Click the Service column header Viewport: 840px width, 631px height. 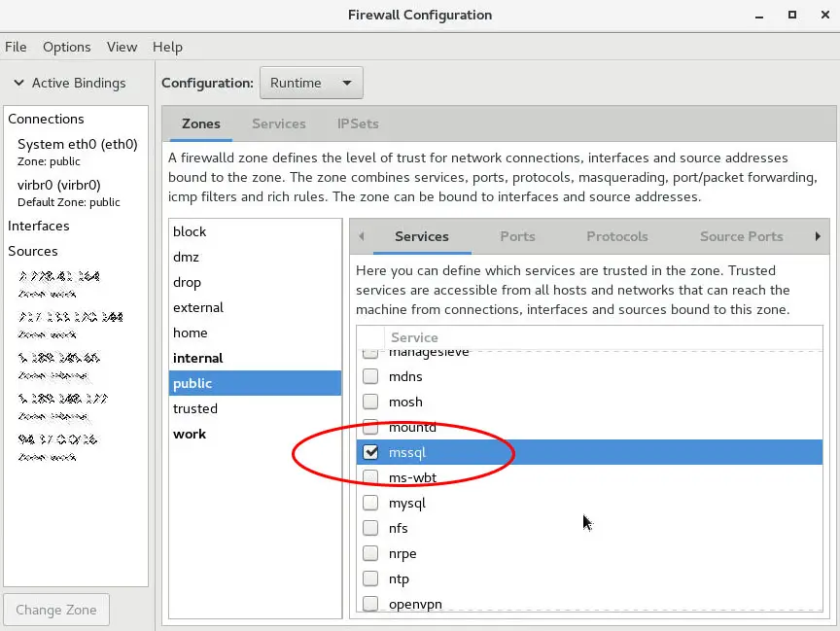(414, 337)
